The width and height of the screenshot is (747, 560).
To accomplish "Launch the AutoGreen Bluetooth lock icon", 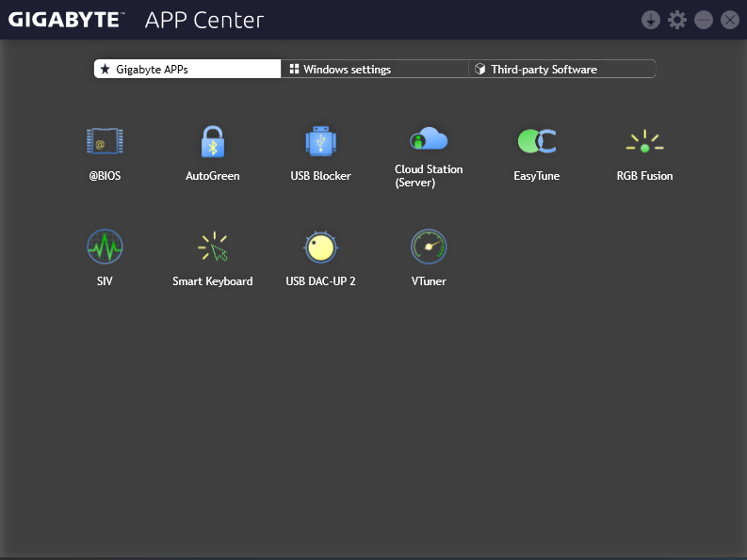I will pyautogui.click(x=213, y=141).
